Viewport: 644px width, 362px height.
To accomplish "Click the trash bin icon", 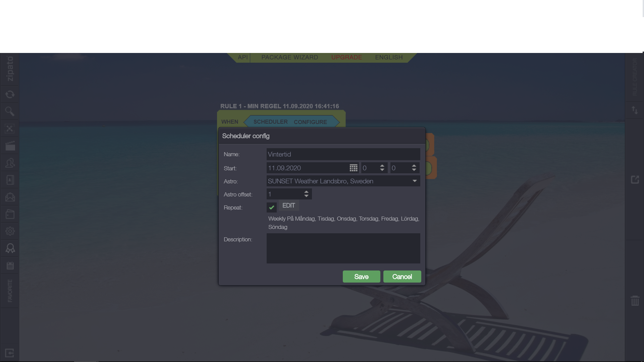I will (x=635, y=301).
